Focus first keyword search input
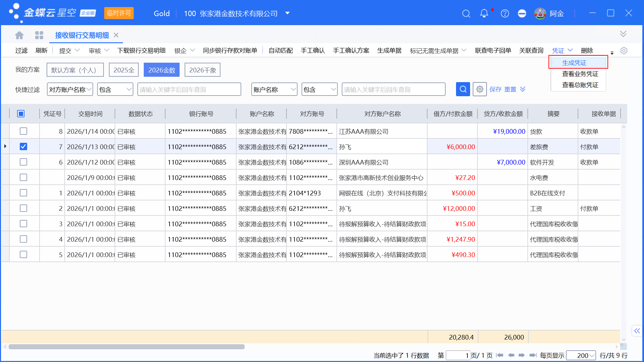 click(x=189, y=89)
